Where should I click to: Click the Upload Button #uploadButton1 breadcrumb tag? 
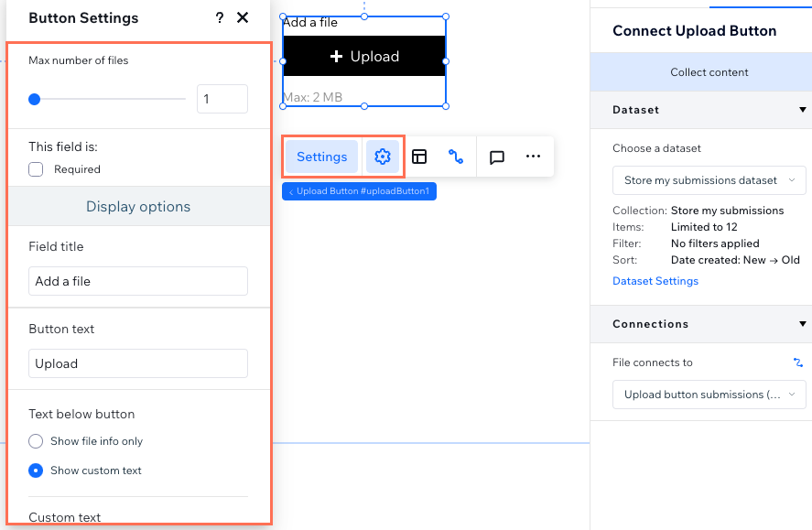pyautogui.click(x=359, y=191)
